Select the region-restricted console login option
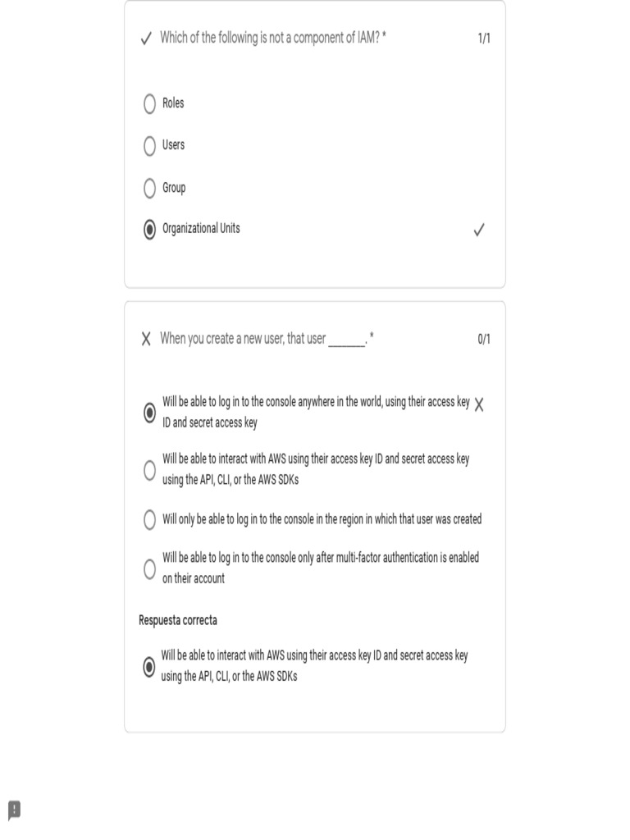 point(149,520)
